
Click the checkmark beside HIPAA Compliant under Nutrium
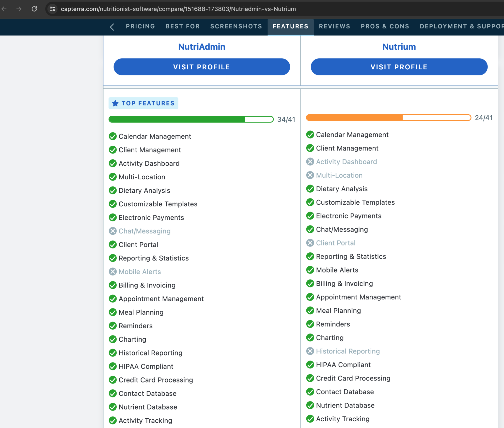click(310, 365)
